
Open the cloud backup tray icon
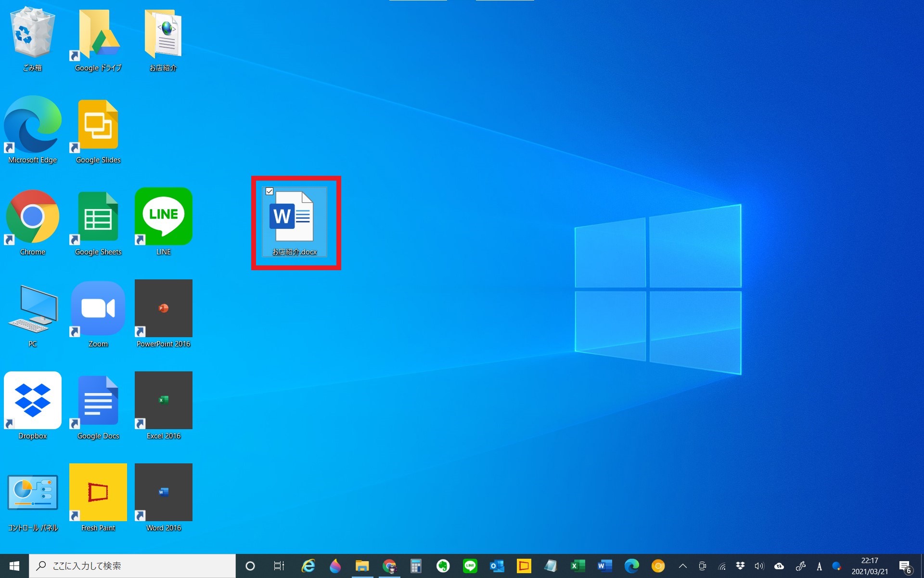[779, 566]
